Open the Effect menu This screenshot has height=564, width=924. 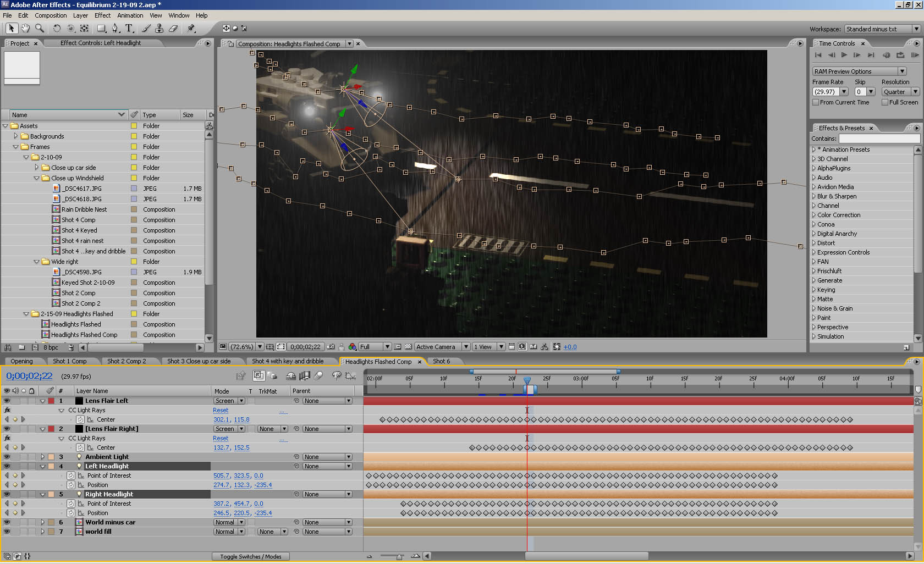point(102,15)
